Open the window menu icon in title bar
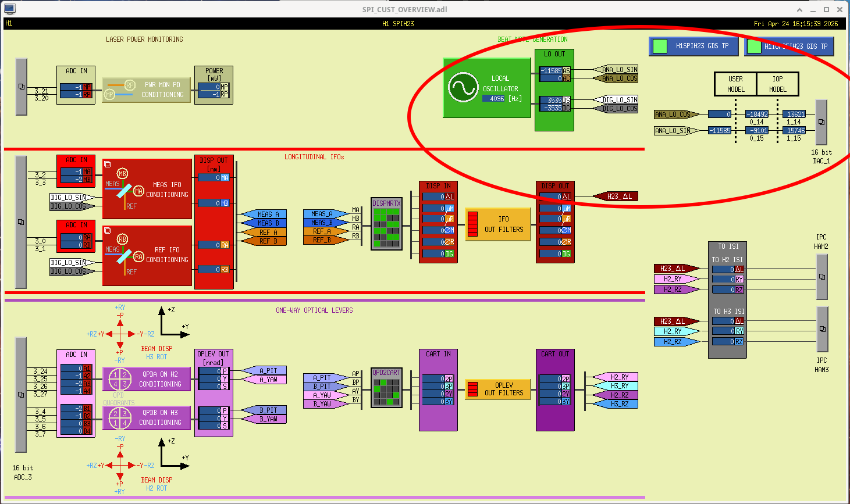The height and width of the screenshot is (504, 850). (9, 9)
